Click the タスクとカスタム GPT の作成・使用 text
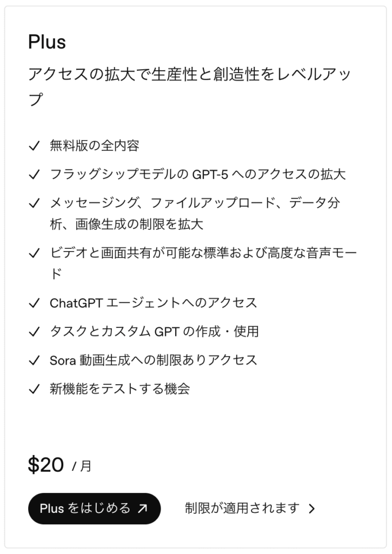Image resolution: width=392 pixels, height=554 pixels. click(154, 332)
